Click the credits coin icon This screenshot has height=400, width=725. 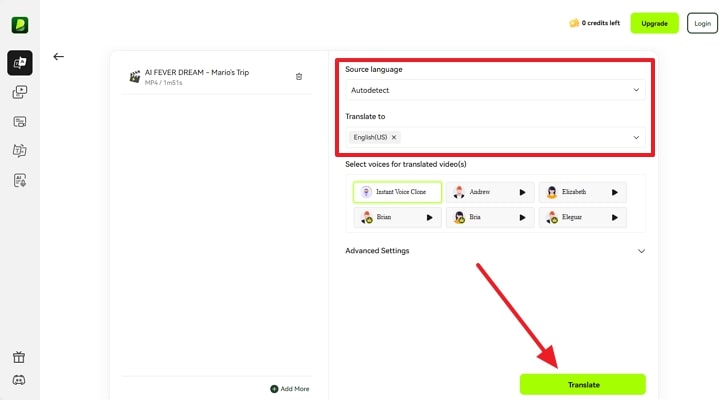(x=574, y=23)
